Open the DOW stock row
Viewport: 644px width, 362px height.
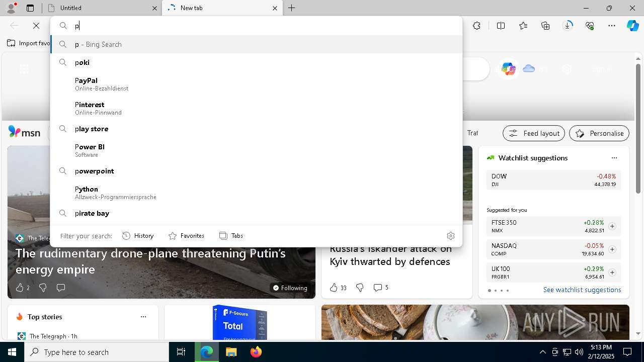tap(553, 180)
